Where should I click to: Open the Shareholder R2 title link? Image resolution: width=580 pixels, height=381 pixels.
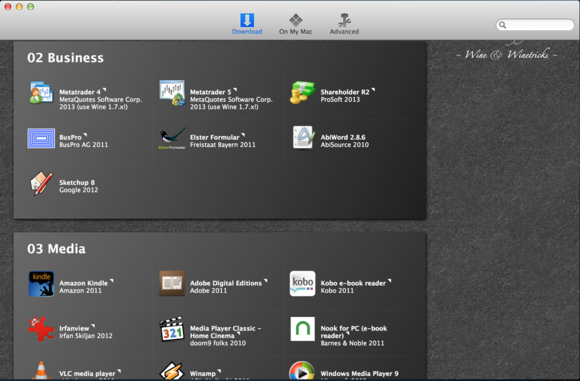coord(345,92)
